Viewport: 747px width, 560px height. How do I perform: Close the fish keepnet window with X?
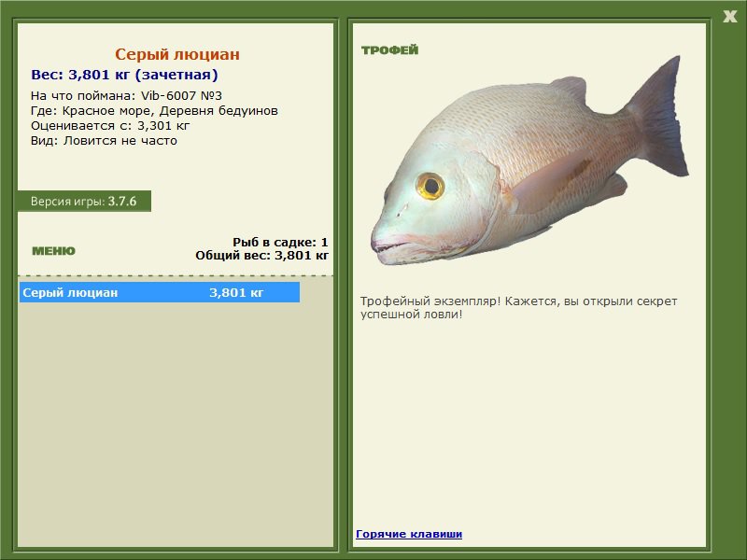[x=729, y=16]
